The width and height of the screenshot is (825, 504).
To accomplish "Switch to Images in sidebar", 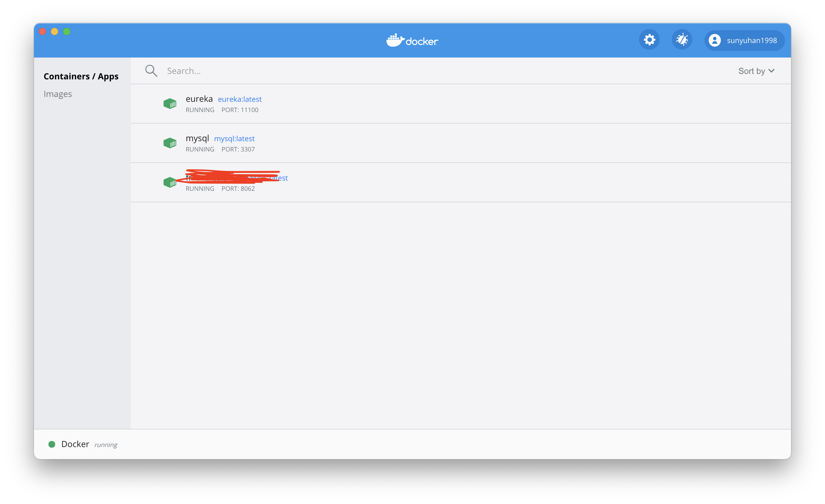I will click(x=58, y=94).
